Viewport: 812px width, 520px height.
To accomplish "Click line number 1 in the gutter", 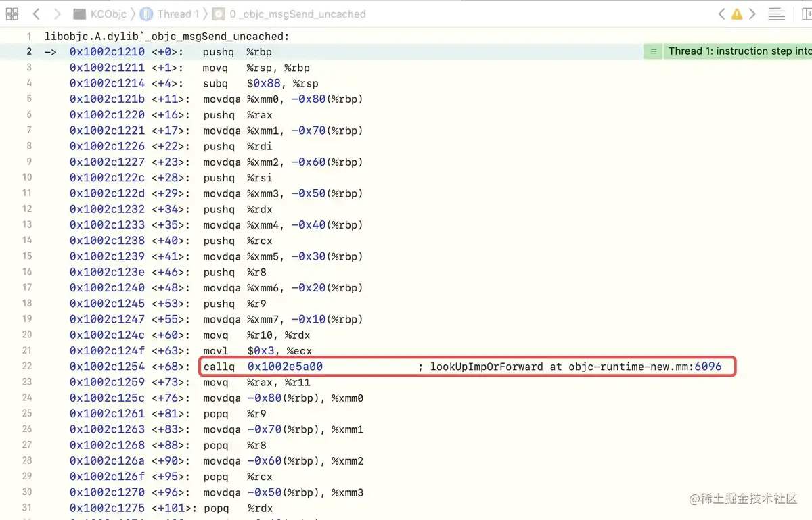I will click(29, 37).
